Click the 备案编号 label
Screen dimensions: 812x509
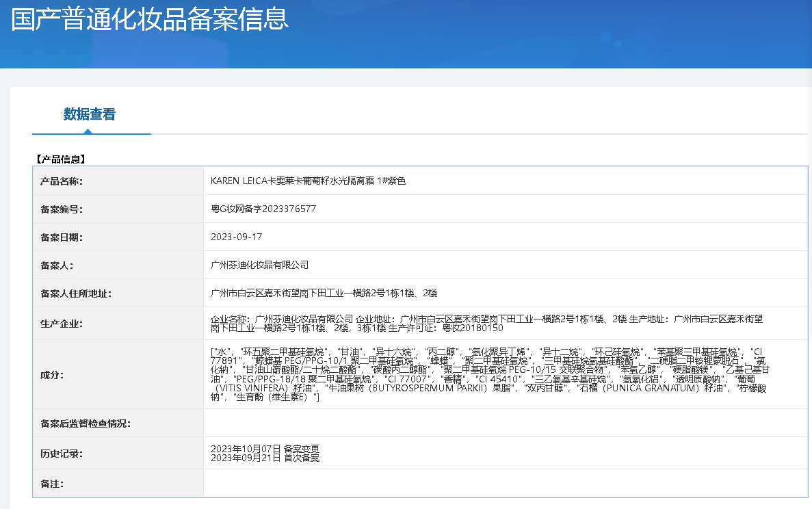(61, 209)
